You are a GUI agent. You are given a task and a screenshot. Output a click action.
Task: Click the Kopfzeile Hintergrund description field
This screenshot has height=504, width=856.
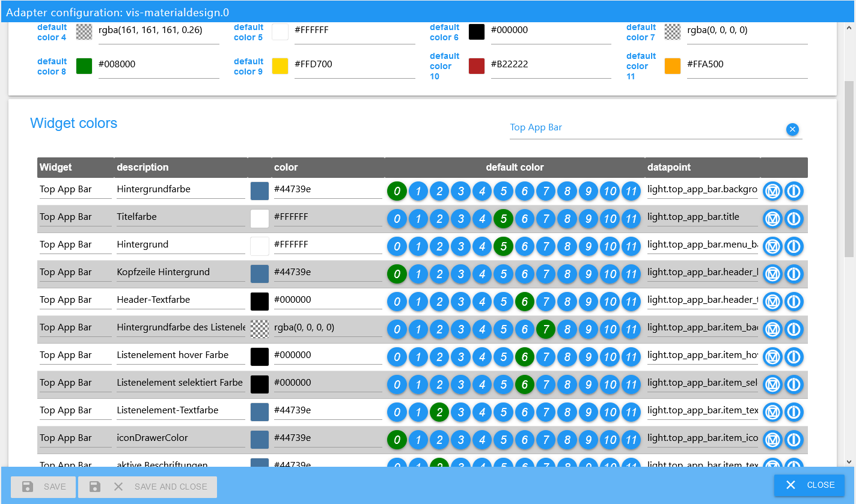tap(181, 273)
